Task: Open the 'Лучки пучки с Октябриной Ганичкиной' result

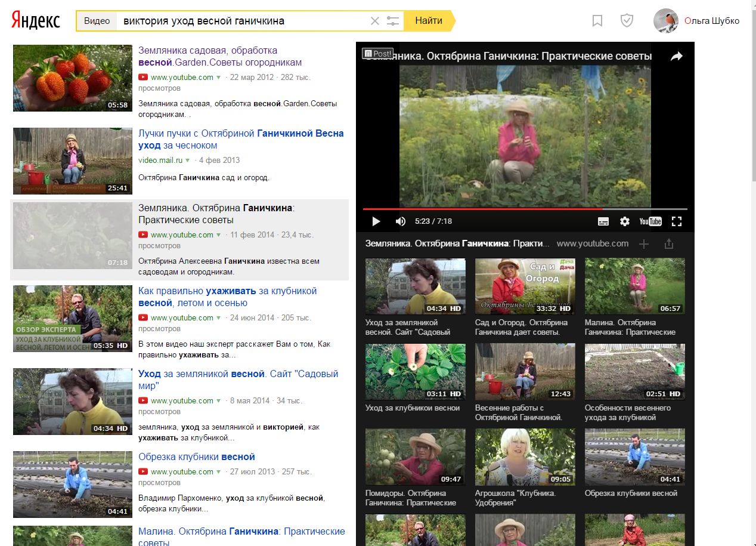Action: click(x=241, y=139)
